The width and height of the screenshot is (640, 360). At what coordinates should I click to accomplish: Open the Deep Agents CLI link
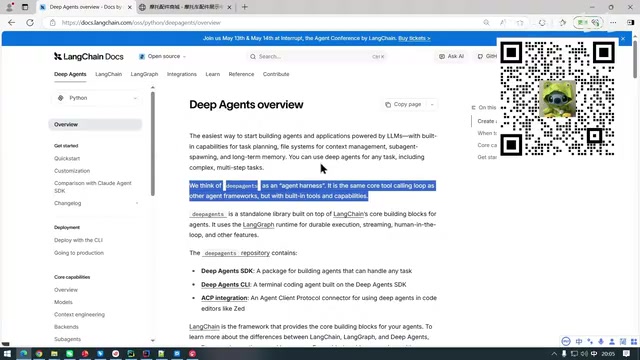point(225,284)
